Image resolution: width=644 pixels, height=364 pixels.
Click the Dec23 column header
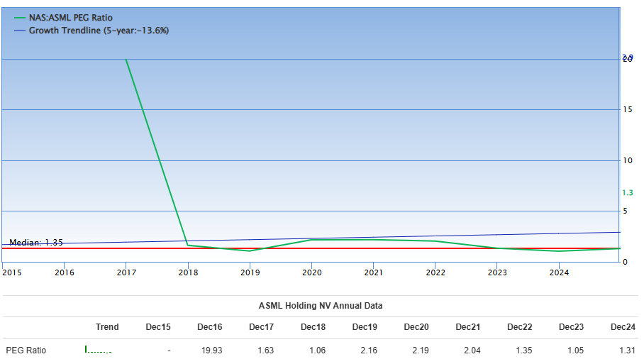(572, 327)
